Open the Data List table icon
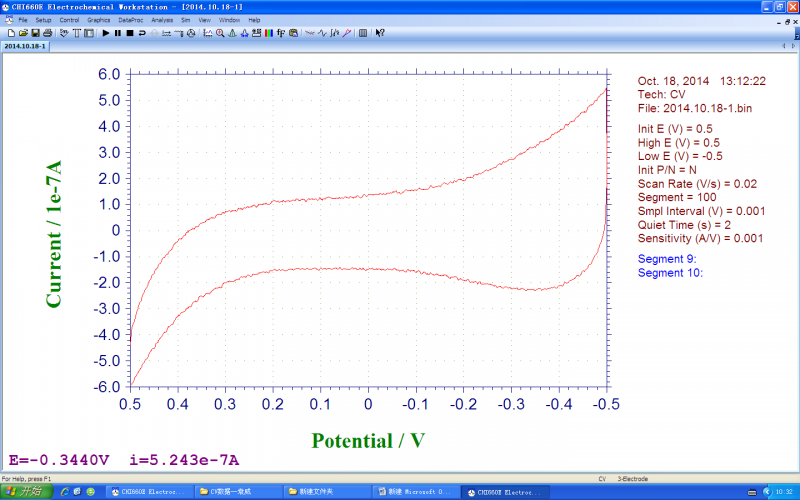 click(363, 33)
